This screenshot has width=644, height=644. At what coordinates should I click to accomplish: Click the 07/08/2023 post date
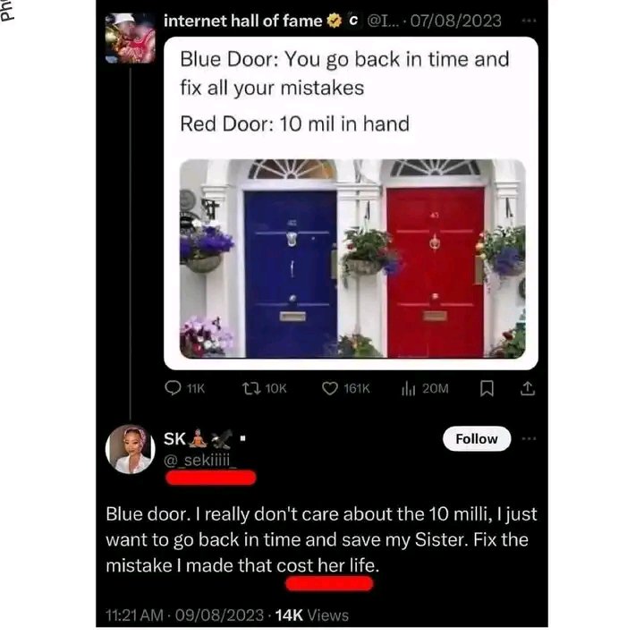click(456, 21)
